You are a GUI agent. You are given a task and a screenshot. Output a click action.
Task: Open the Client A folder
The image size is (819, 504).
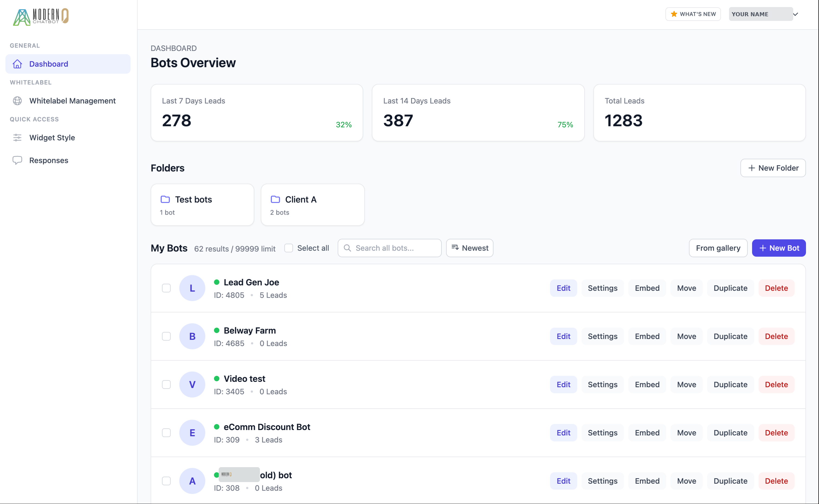tap(312, 204)
